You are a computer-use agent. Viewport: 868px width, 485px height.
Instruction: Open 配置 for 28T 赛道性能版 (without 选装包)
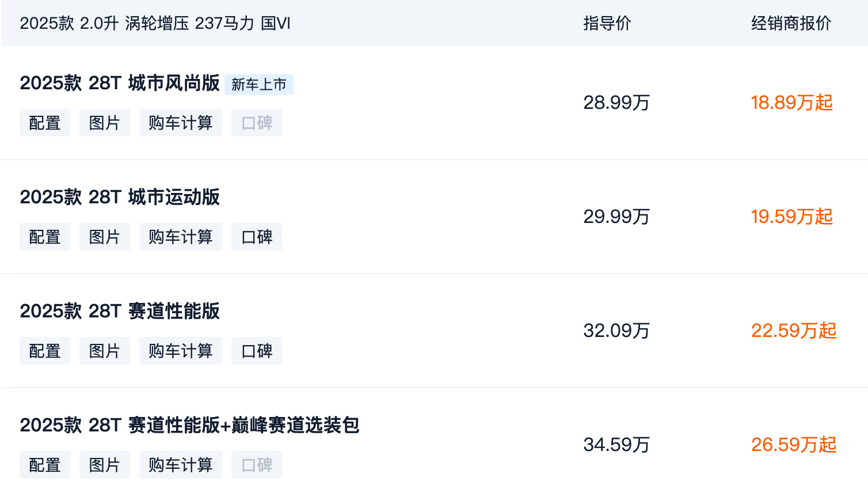[x=45, y=351]
